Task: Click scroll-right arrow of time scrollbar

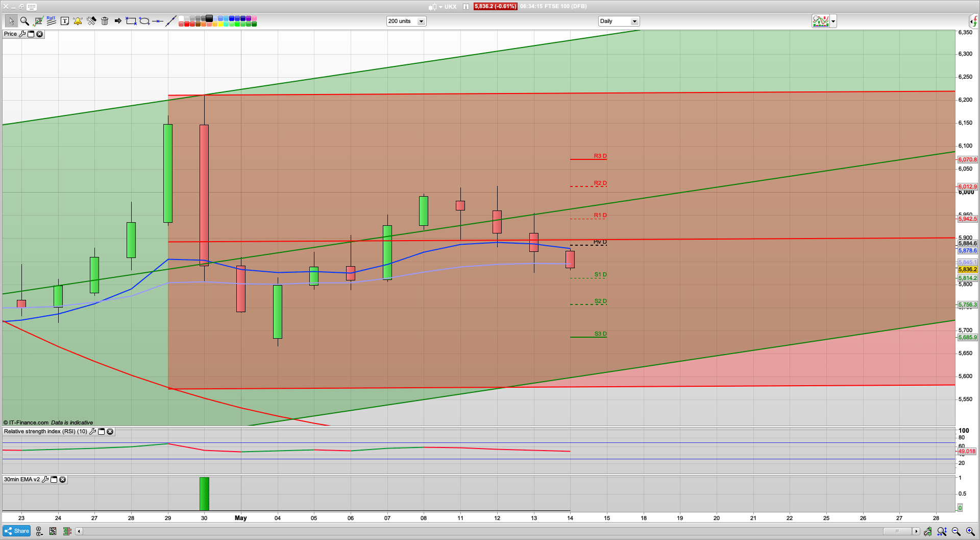Action: (916, 531)
